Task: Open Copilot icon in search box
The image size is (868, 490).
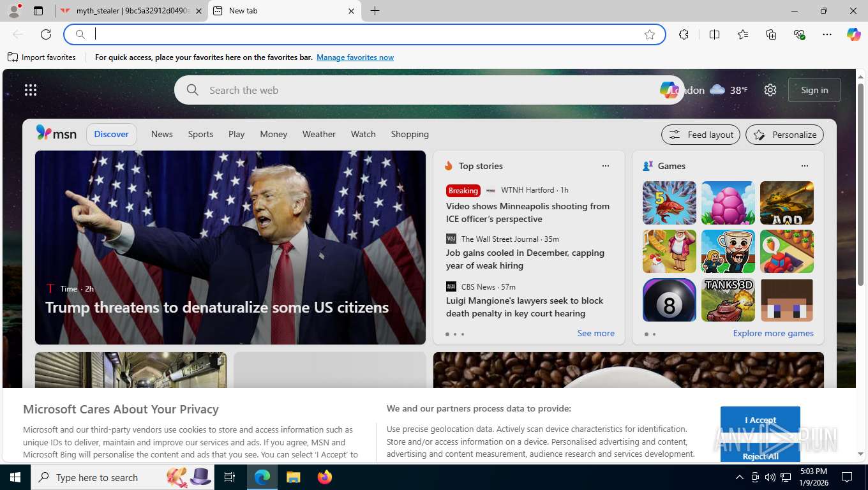Action: [669, 90]
